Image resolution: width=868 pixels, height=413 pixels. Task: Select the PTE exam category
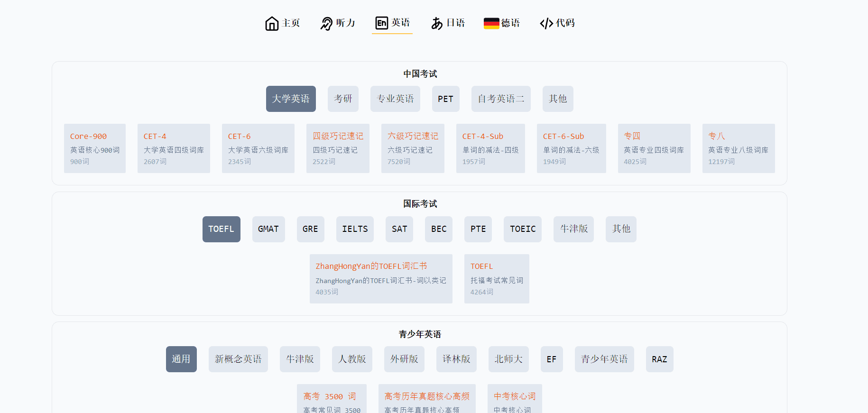click(x=478, y=229)
